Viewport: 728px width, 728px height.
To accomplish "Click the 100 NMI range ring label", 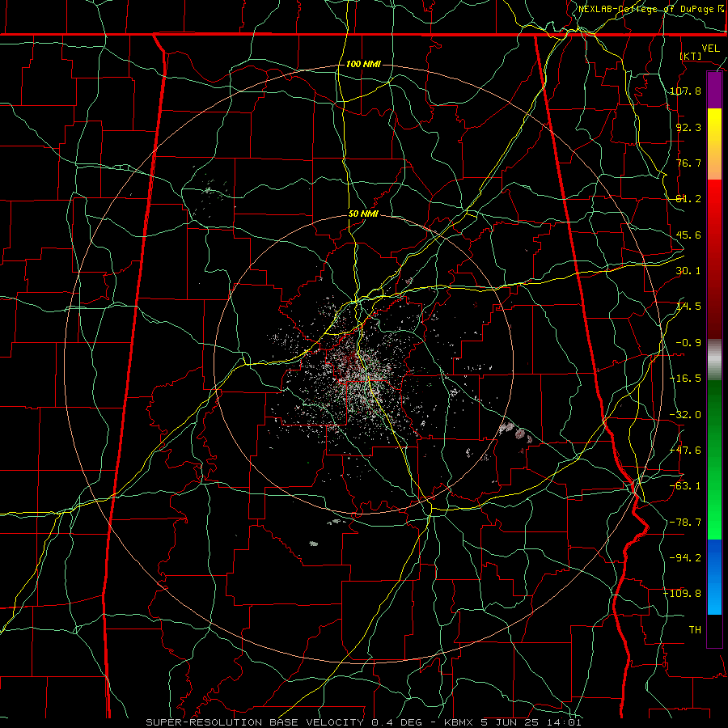I will 363,64.
